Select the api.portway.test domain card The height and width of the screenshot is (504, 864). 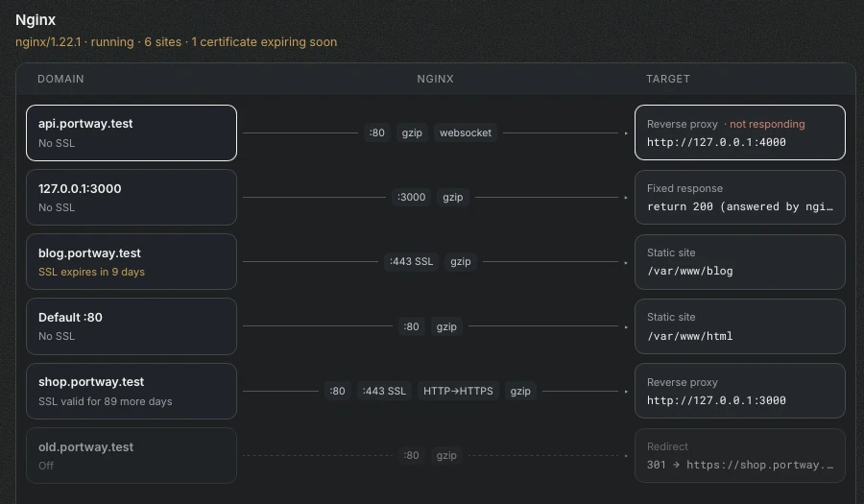coord(132,132)
